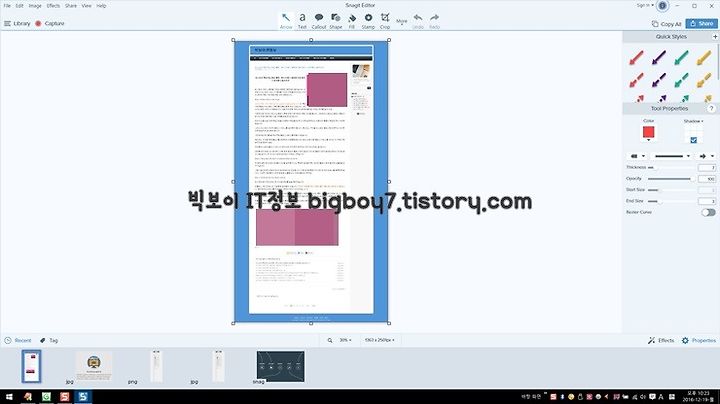Click the Thickness value field

[707, 168]
